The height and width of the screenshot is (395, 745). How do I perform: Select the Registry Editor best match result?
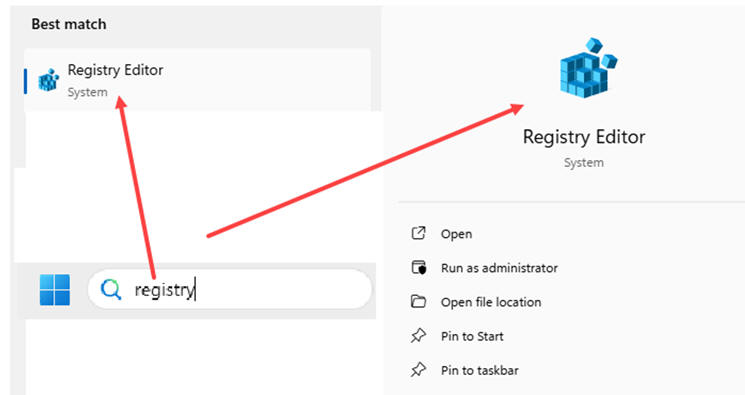[x=197, y=79]
